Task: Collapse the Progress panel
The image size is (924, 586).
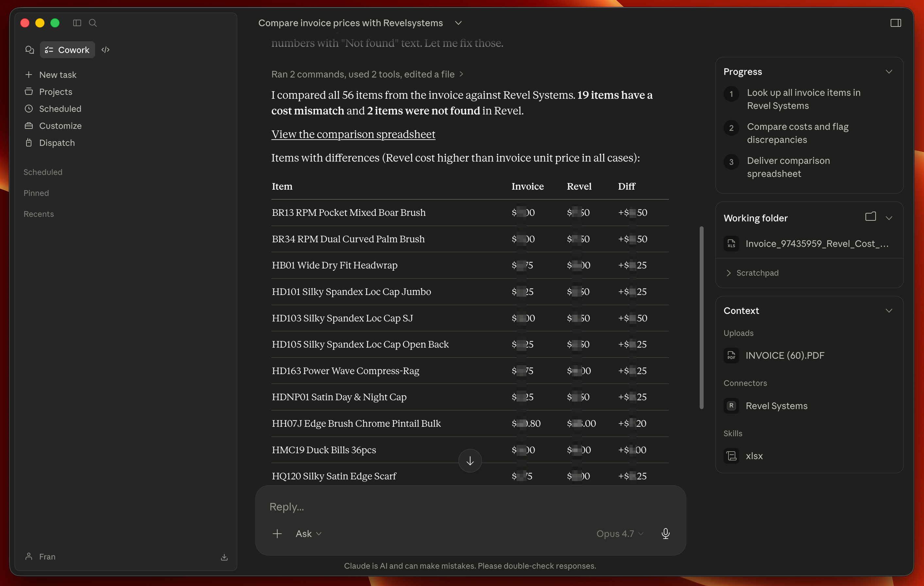Action: coord(889,72)
